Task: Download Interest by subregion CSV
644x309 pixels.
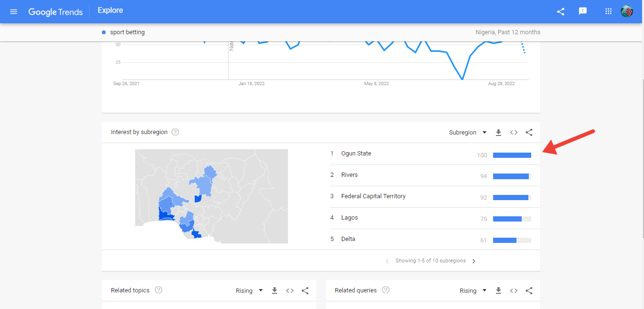Action: click(x=498, y=133)
